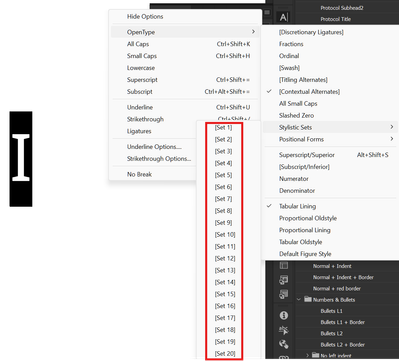Open Strikethrough Options...
The height and width of the screenshot is (361, 399).
click(x=159, y=159)
